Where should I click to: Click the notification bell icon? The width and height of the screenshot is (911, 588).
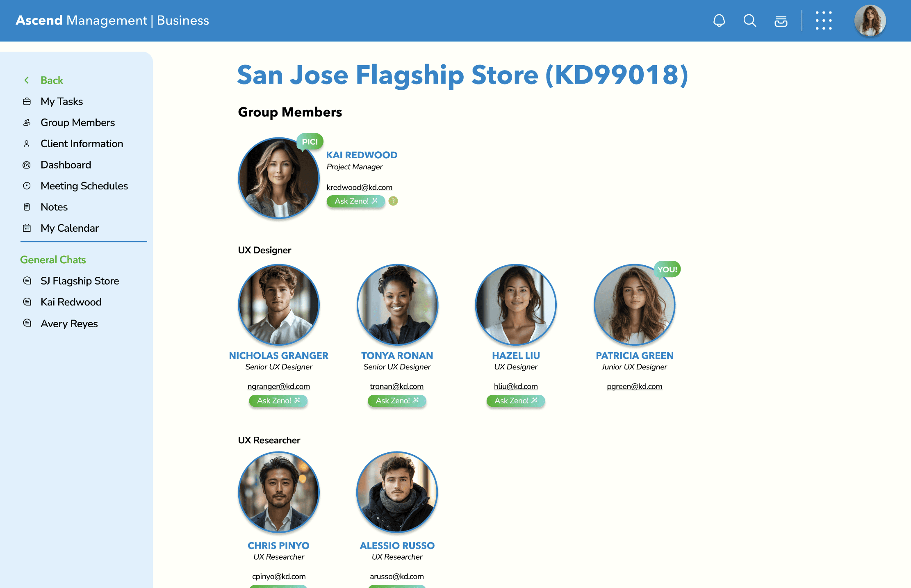click(x=719, y=21)
